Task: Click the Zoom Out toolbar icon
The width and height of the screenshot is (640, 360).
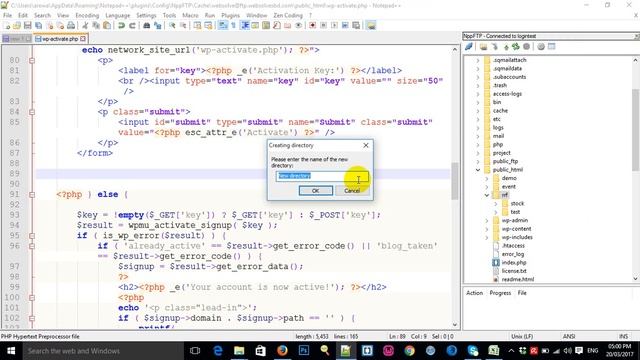Action: point(183,25)
